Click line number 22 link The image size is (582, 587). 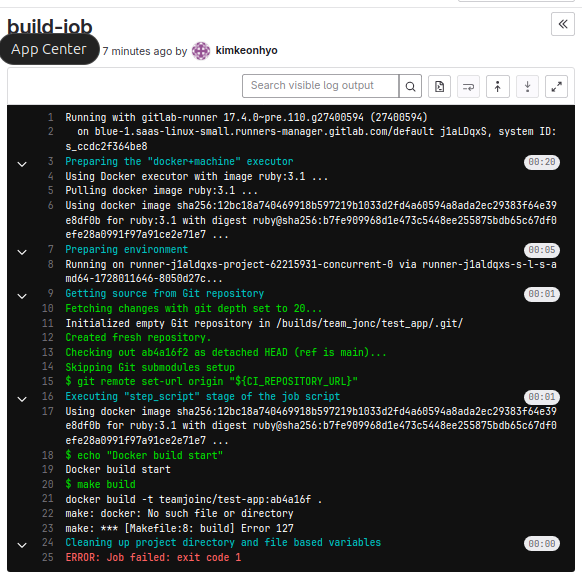click(x=48, y=514)
